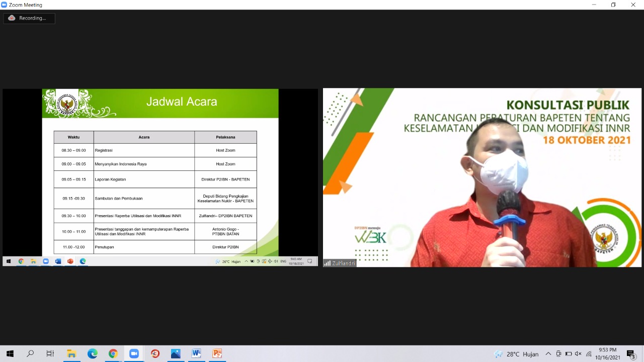Image resolution: width=644 pixels, height=362 pixels.
Task: Click the Menyanyikan Indonesia Raya cell
Action: coord(144,164)
